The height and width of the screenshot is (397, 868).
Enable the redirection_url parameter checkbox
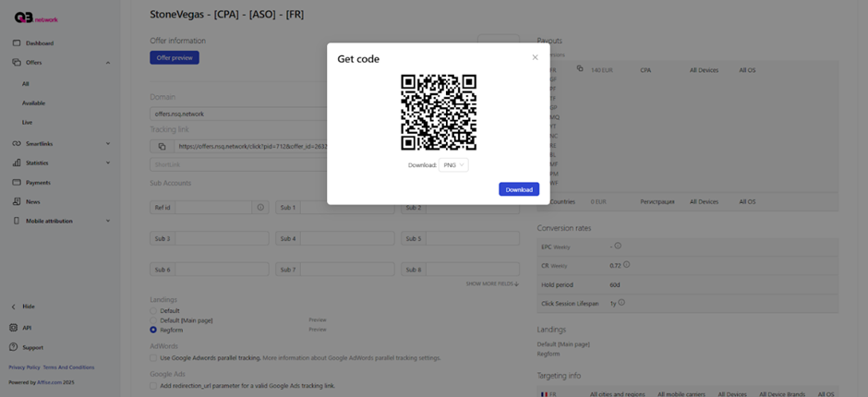[153, 385]
